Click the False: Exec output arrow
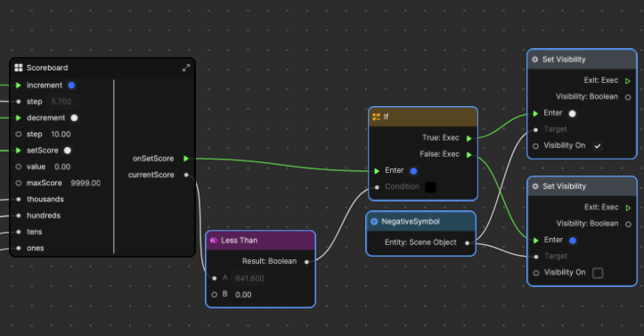The height and width of the screenshot is (336, 644). click(469, 154)
